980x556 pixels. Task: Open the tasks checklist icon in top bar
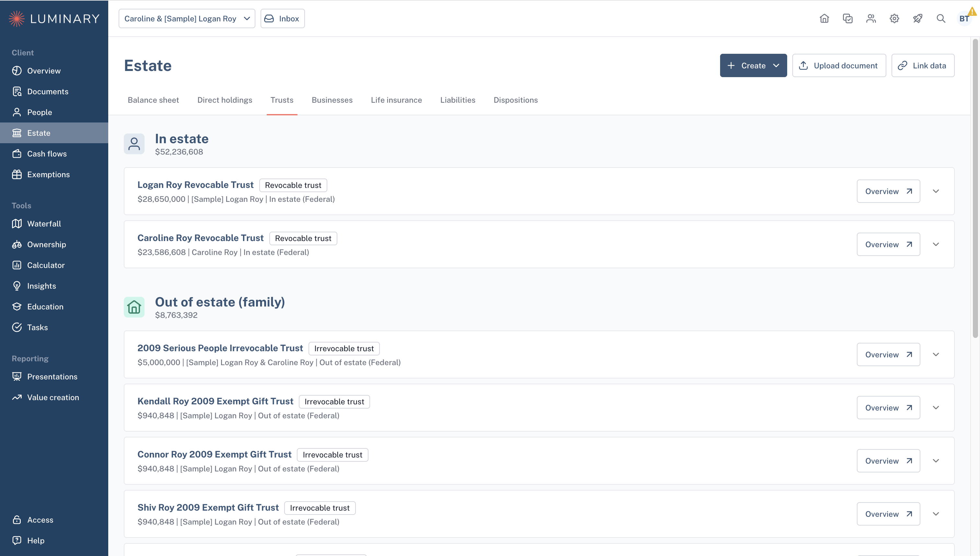pyautogui.click(x=847, y=18)
